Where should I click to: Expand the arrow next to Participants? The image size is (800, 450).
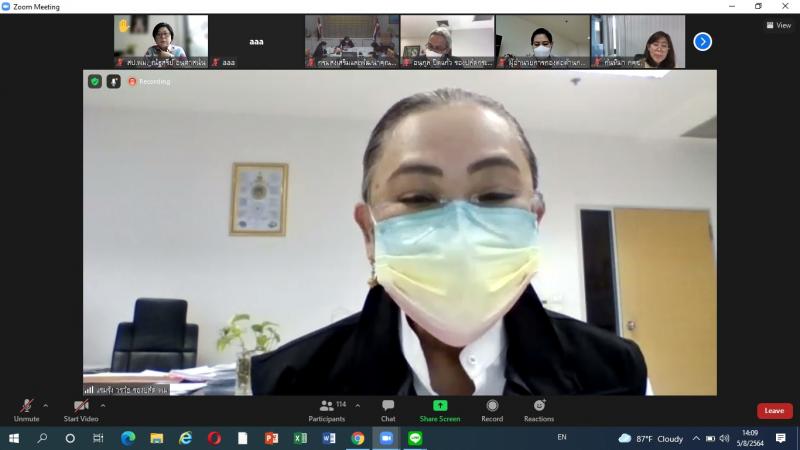click(358, 406)
